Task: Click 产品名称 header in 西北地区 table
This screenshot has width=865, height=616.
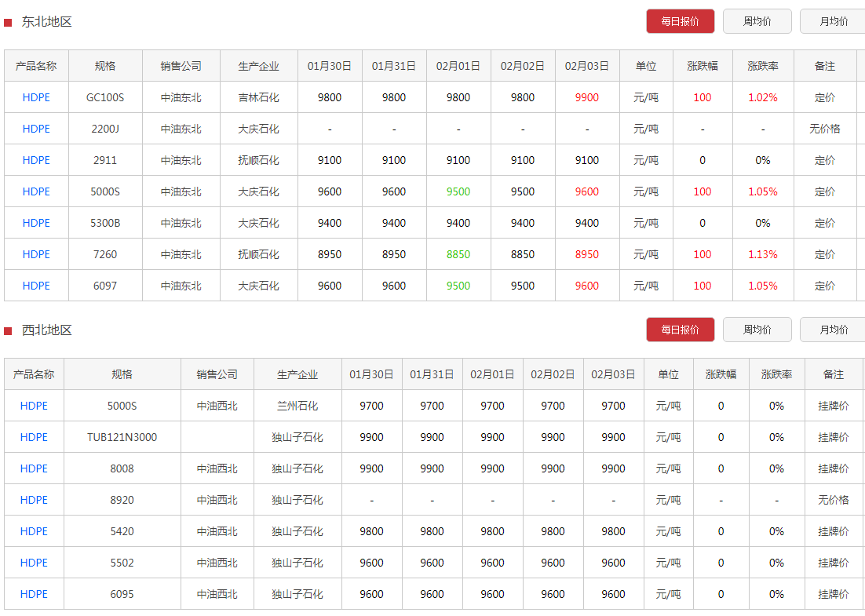Action: tap(35, 374)
